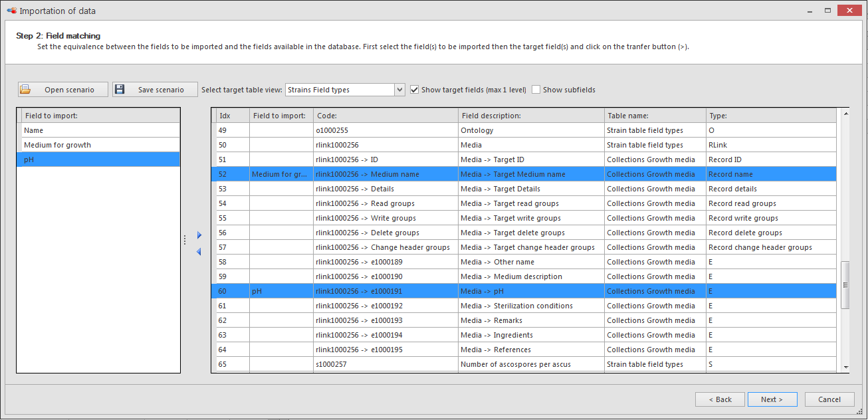This screenshot has width=868, height=420.
Task: Select the Media -> pH row
Action: click(x=524, y=291)
